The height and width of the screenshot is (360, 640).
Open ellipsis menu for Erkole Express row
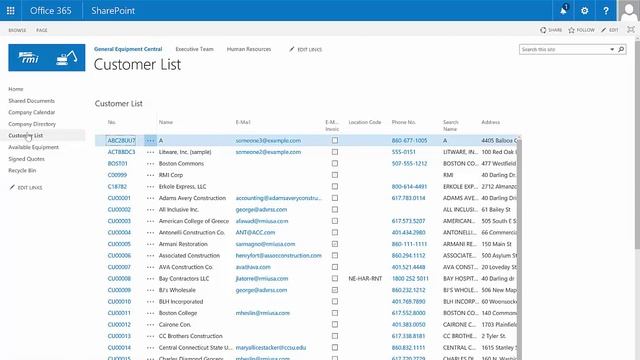coord(150,187)
